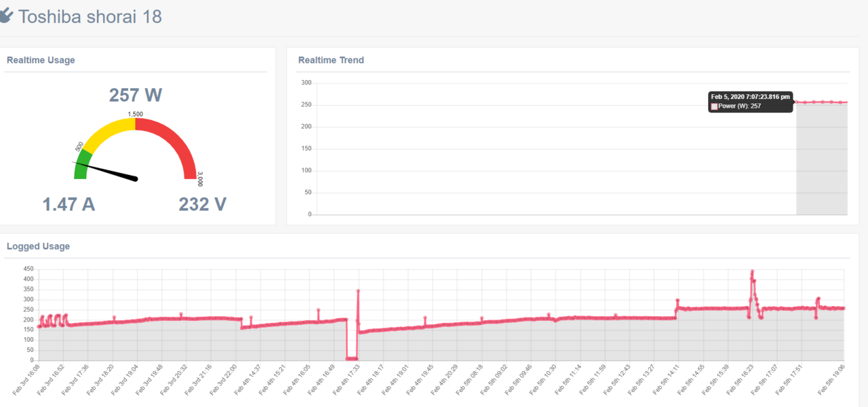The image size is (868, 407).
Task: Select the Logged Usage panel heading
Action: [x=38, y=246]
